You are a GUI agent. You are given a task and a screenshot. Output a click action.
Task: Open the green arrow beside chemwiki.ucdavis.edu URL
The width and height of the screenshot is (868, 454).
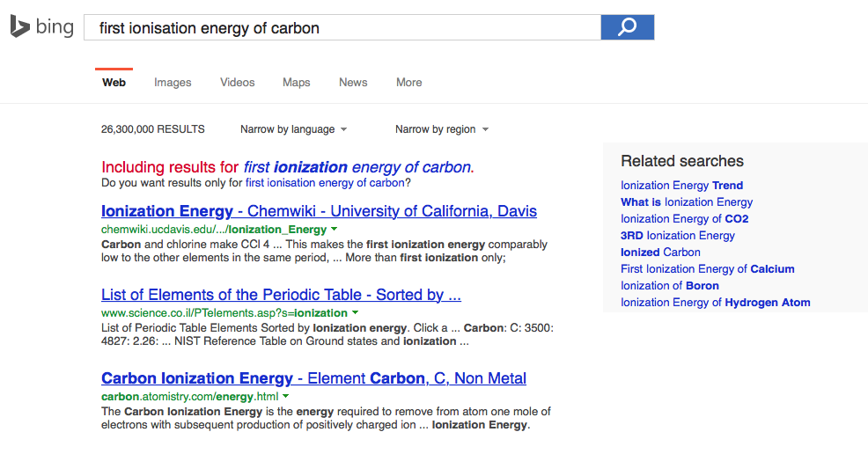click(335, 229)
